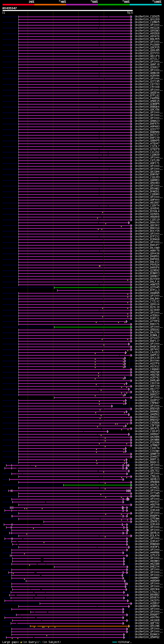
Task: Click the orange alignment bar for Q5SIN6
Action: pyautogui.click(x=80, y=626)
